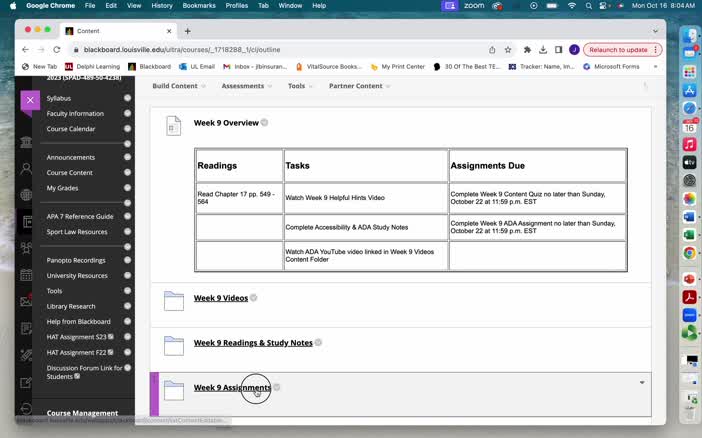Viewport: 702px width, 438px height.
Task: Click the Week 9 Overview document icon
Action: 174,126
